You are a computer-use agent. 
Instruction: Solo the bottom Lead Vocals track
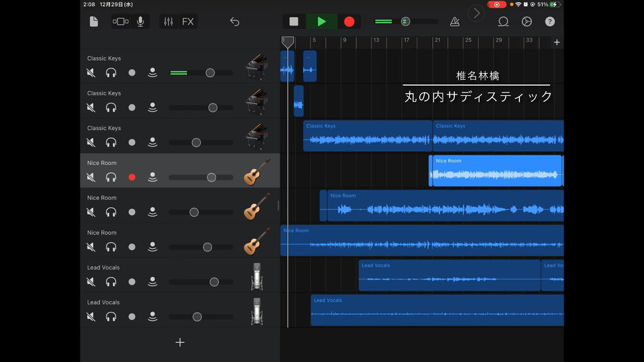[x=111, y=316]
